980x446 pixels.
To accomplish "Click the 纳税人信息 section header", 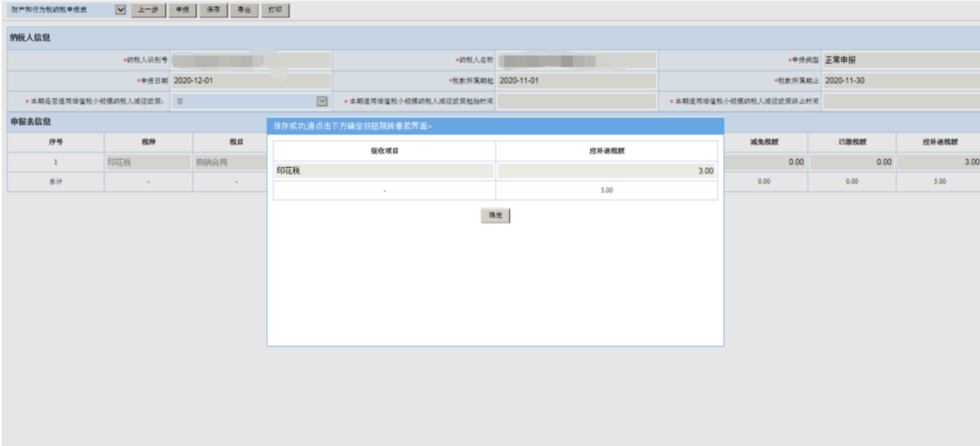I will point(30,37).
